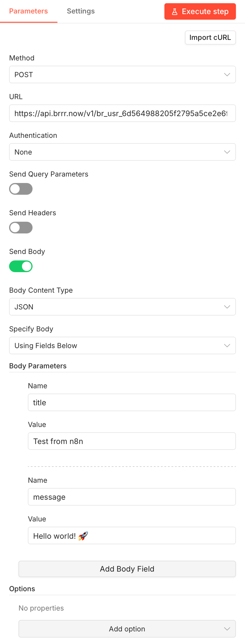Viewport: 245px width, 644px height.
Task: Open the Body Content Type dropdown
Action: click(122, 307)
